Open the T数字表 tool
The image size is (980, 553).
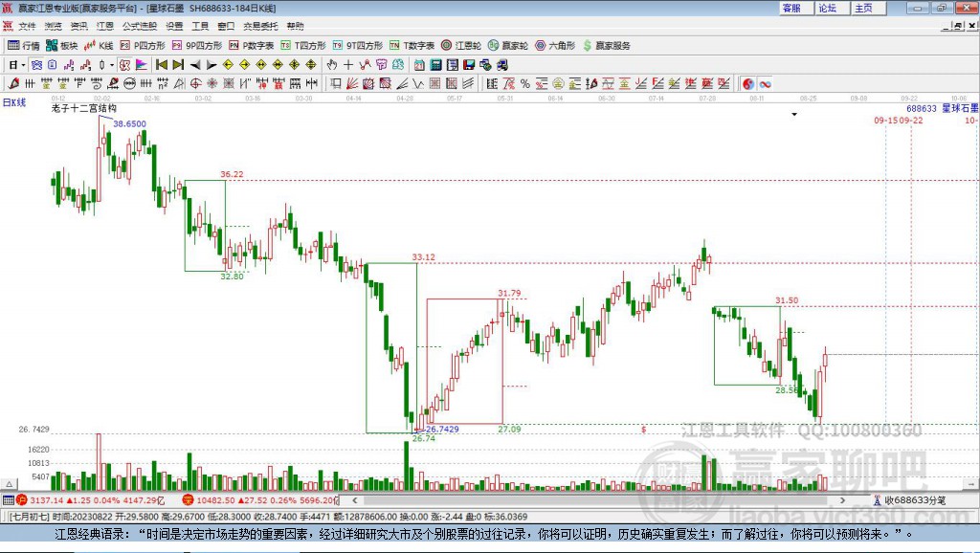coord(412,46)
